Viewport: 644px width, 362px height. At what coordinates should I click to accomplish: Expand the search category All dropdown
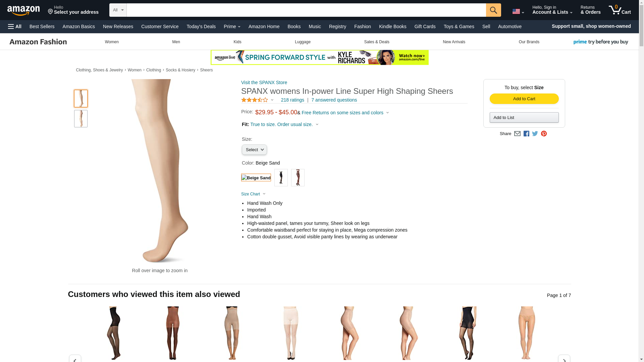118,10
